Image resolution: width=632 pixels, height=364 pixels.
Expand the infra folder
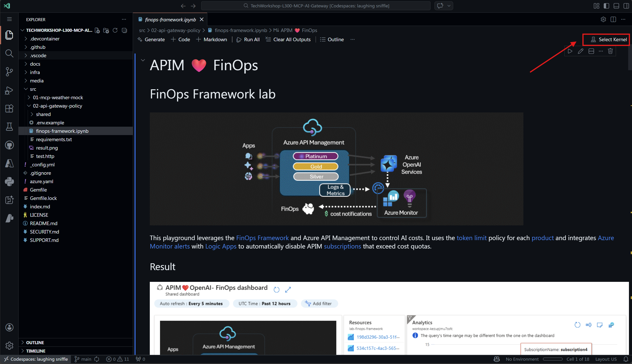click(x=35, y=72)
